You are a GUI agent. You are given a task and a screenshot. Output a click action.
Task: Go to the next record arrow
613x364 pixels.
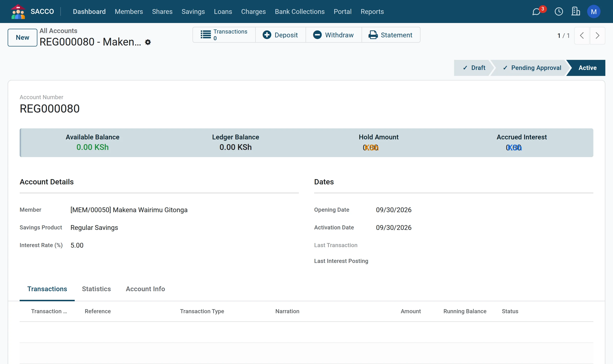[x=597, y=36]
